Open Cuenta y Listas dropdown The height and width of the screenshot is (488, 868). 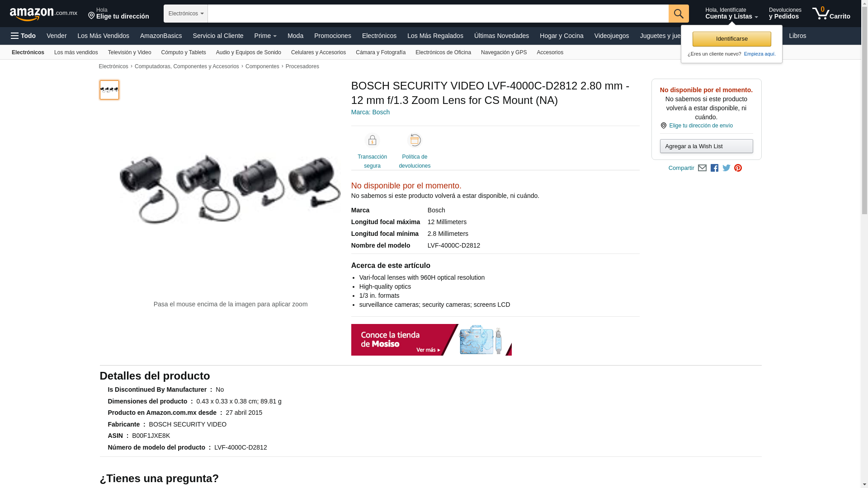click(x=731, y=14)
